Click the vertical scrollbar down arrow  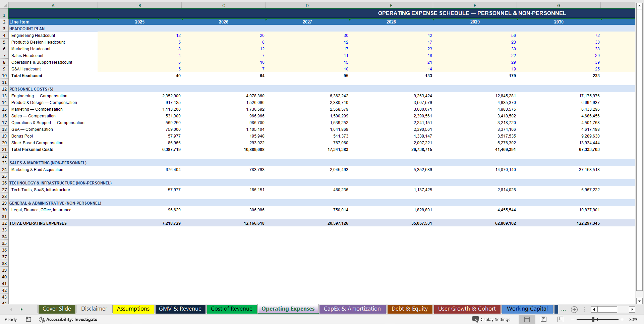(x=640, y=302)
